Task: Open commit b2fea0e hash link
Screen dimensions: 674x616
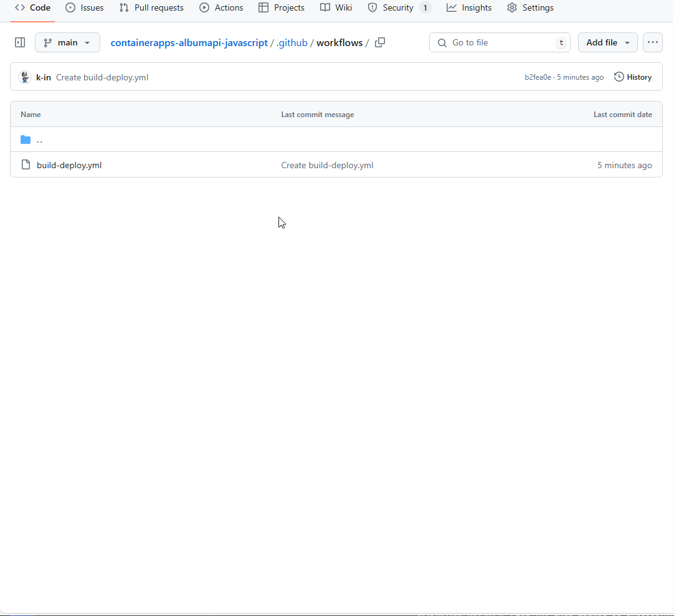Action: coord(538,77)
